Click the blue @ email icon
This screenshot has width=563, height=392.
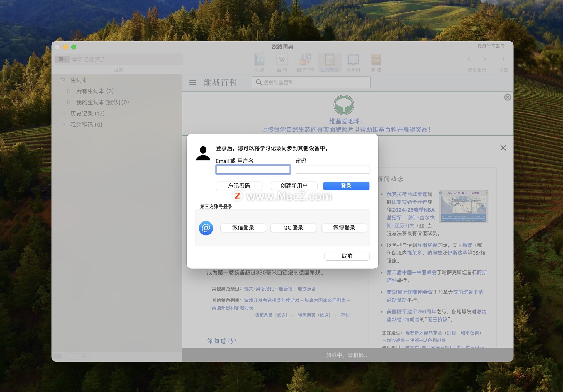[206, 228]
